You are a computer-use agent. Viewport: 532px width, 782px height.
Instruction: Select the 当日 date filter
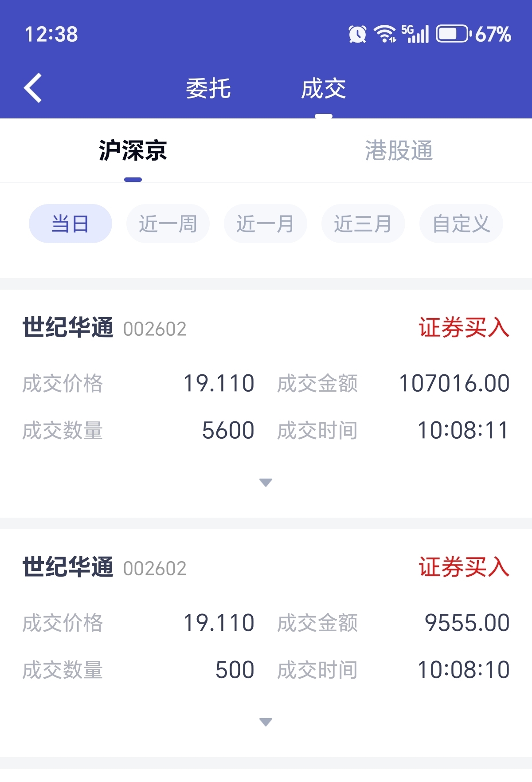pyautogui.click(x=70, y=224)
